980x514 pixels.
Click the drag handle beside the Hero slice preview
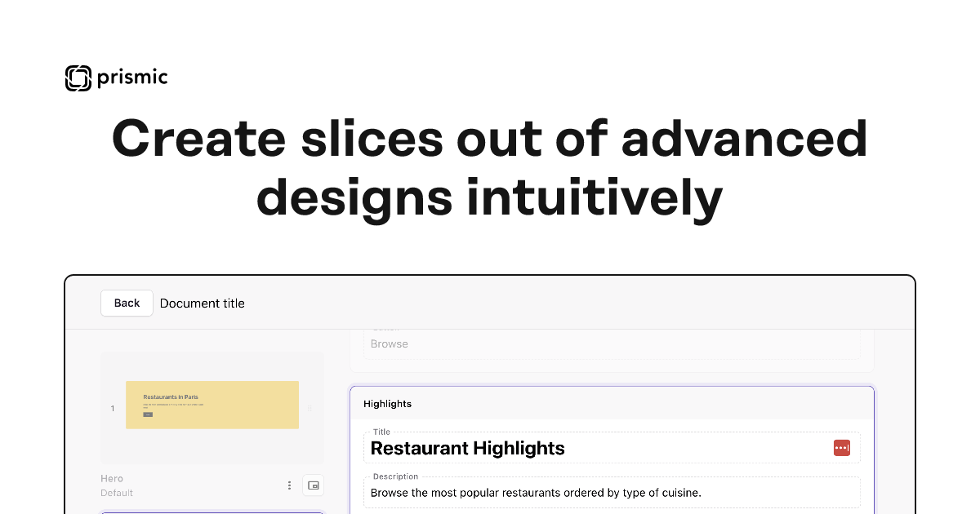click(x=310, y=408)
